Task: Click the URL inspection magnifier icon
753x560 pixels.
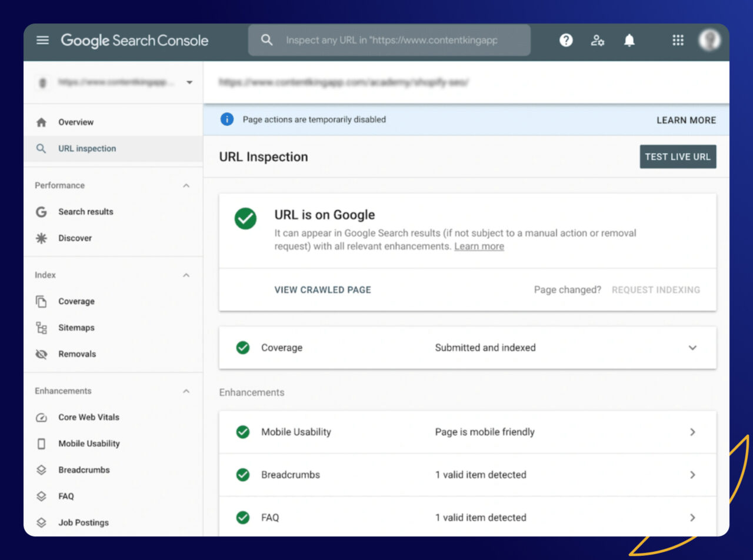Action: point(41,149)
